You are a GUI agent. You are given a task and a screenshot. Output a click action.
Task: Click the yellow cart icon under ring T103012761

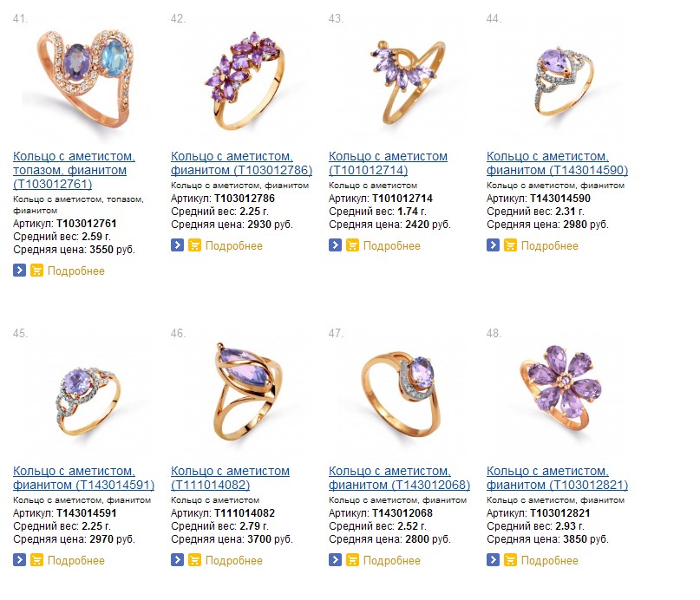(36, 271)
